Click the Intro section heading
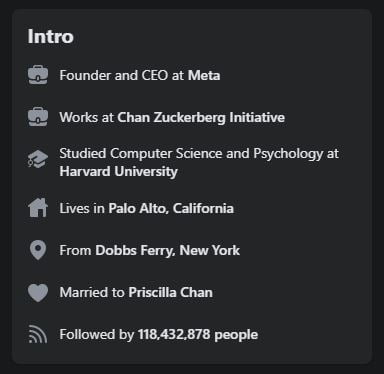 (50, 36)
